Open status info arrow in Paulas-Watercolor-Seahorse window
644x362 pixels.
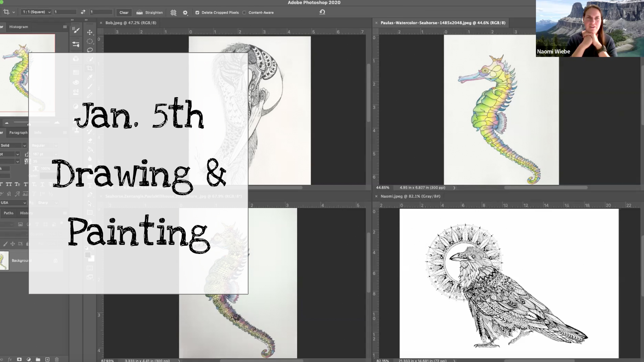[454, 188]
